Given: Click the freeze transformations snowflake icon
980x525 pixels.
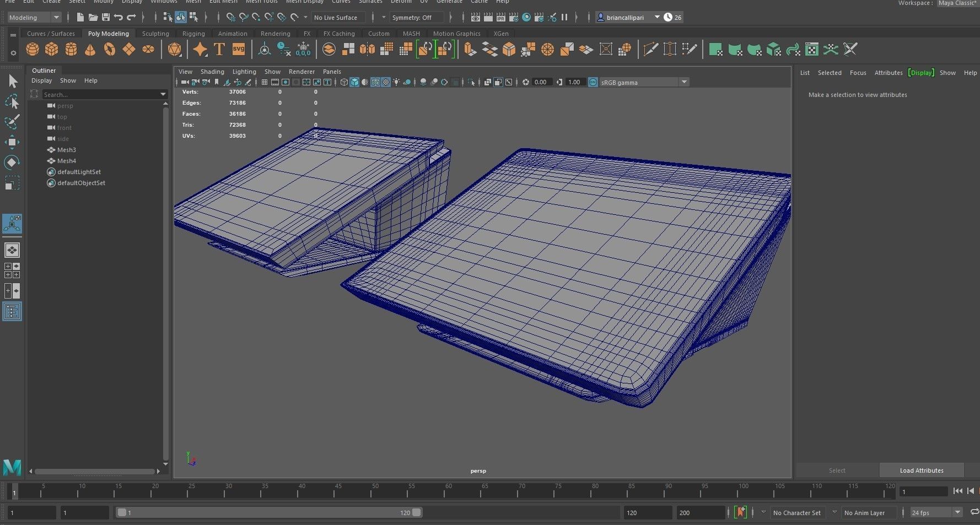Looking at the screenshot, I should pyautogui.click(x=303, y=50).
